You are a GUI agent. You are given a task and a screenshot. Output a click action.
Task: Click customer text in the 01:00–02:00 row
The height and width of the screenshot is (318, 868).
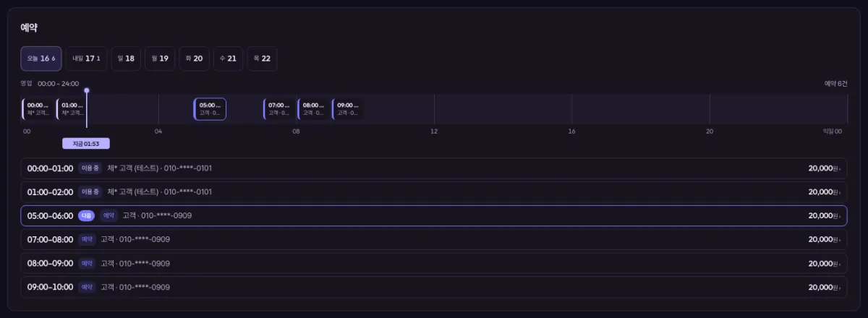coord(159,192)
